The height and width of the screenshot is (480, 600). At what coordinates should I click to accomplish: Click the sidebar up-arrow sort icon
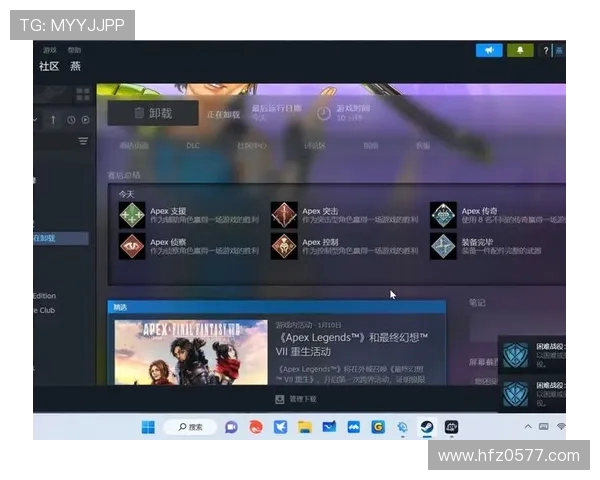[x=53, y=120]
